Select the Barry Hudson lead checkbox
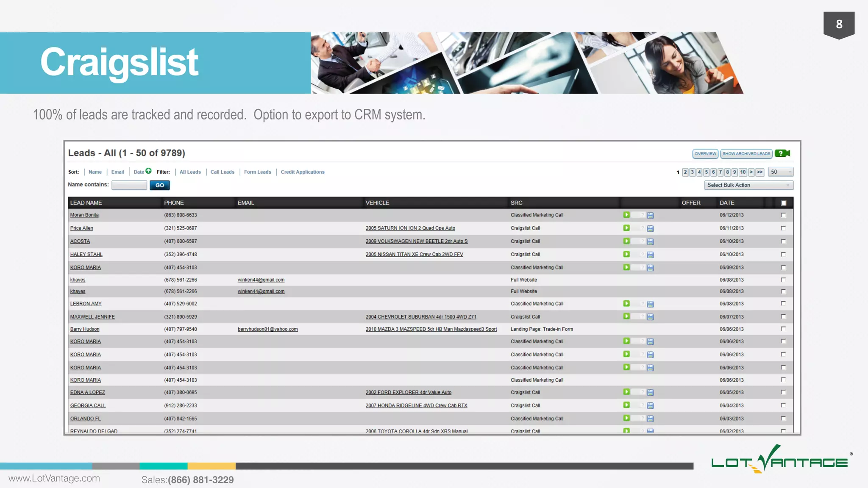This screenshot has height=488, width=868. point(783,329)
